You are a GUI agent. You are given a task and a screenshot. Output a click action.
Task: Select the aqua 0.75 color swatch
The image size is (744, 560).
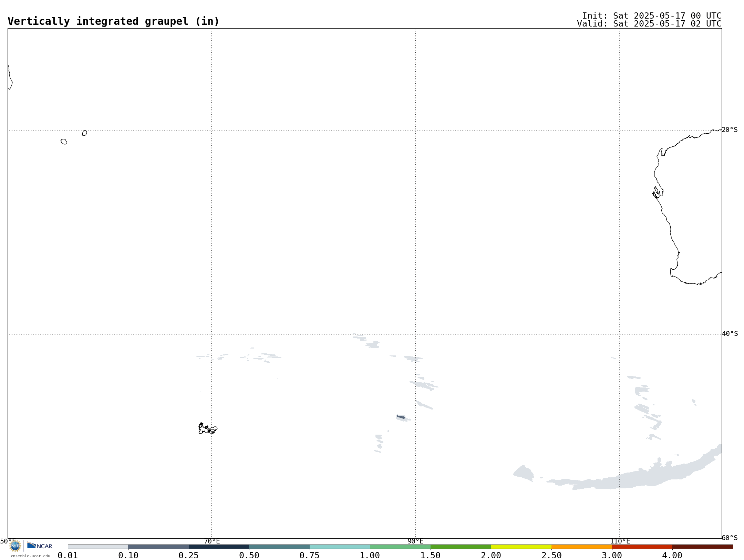click(340, 547)
